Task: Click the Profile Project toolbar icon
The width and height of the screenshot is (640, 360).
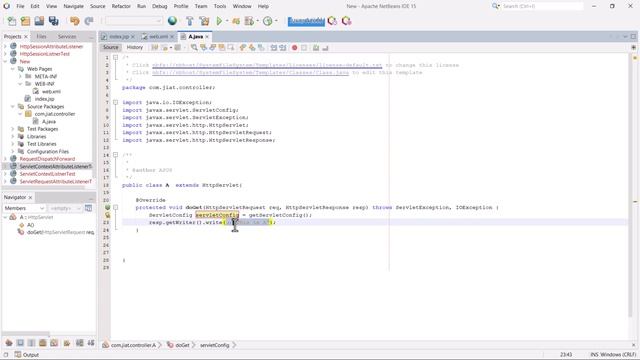Action: point(268,21)
